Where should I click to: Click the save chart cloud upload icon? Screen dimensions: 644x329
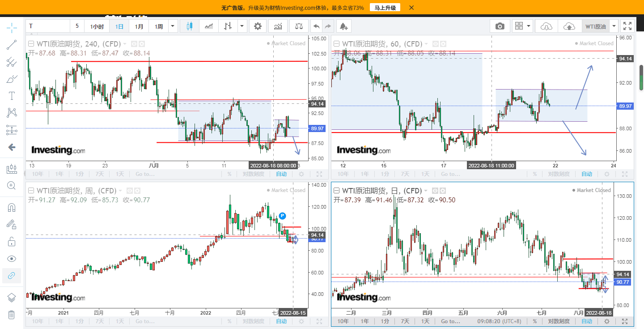569,26
